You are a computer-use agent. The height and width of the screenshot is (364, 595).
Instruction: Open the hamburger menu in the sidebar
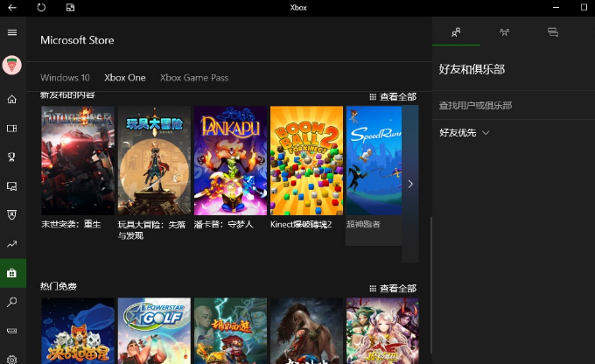click(x=12, y=32)
